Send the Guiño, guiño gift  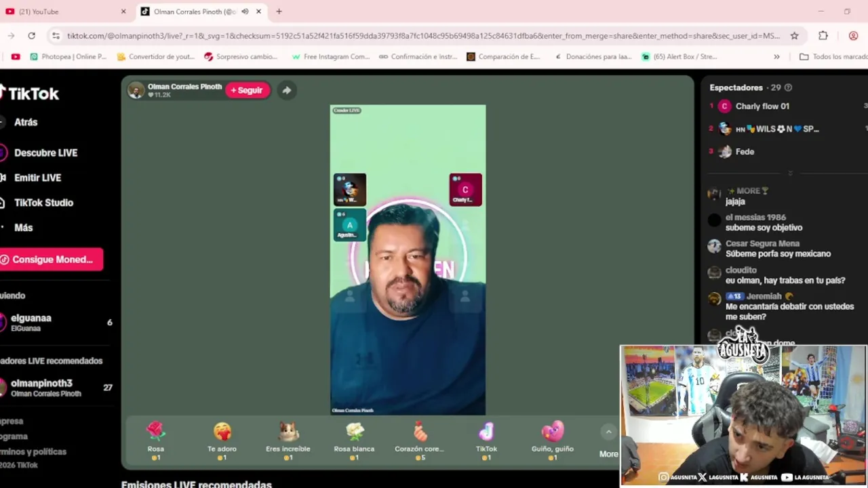[553, 440]
